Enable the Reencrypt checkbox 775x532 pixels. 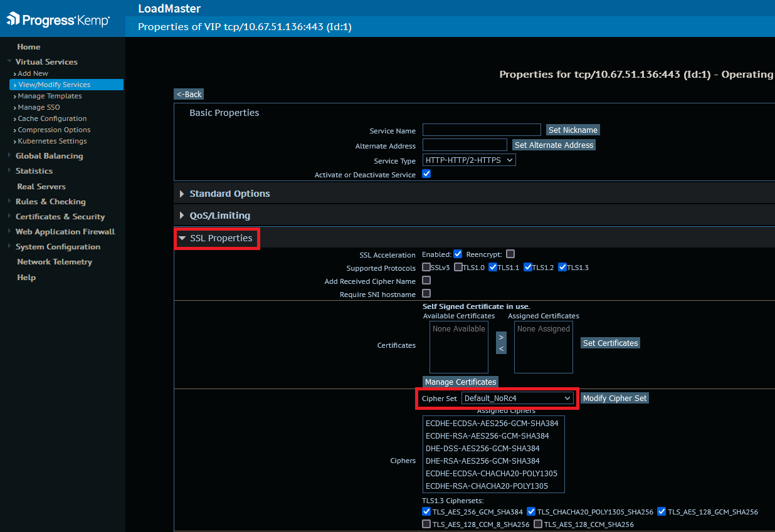click(x=510, y=254)
